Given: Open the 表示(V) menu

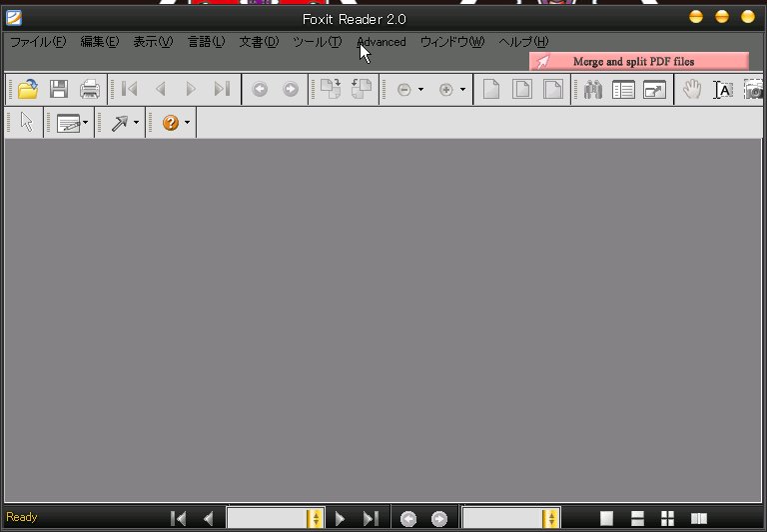Looking at the screenshot, I should point(153,42).
